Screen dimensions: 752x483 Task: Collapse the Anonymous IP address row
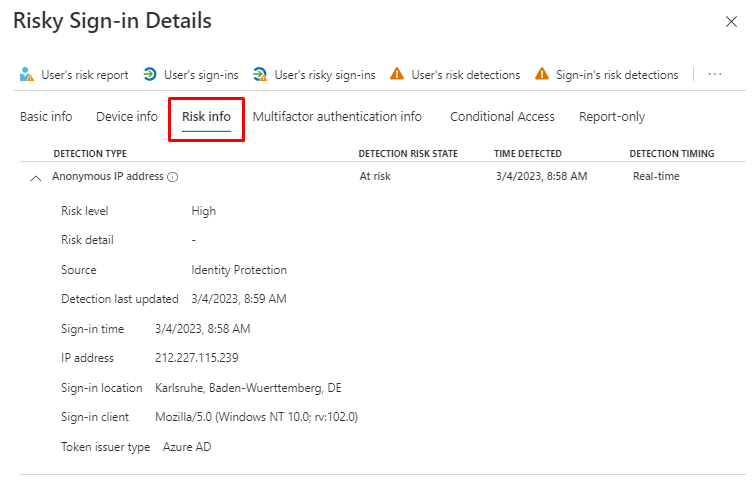36,177
